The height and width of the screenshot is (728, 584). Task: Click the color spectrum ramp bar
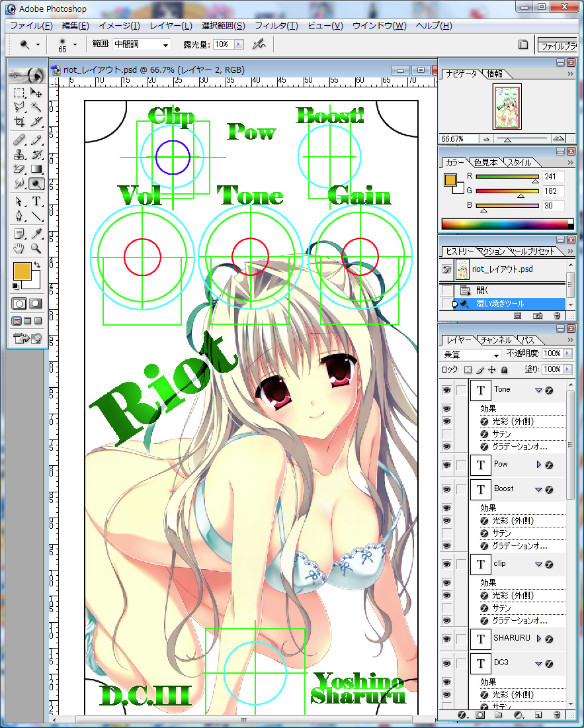(x=508, y=224)
